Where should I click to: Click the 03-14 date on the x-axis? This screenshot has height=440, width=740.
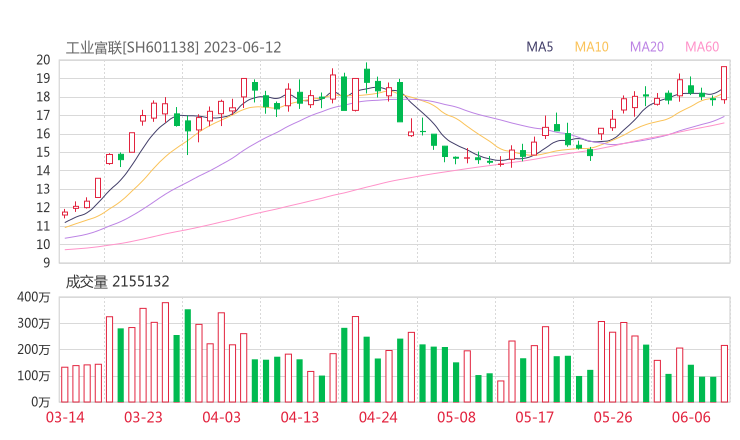coord(64,418)
